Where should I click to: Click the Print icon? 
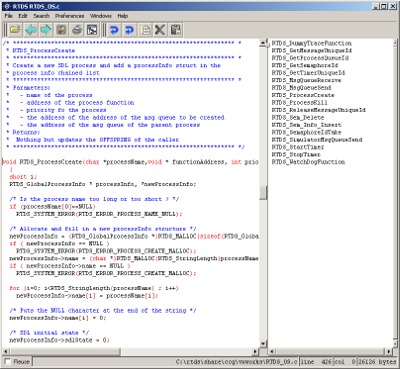[77, 30]
